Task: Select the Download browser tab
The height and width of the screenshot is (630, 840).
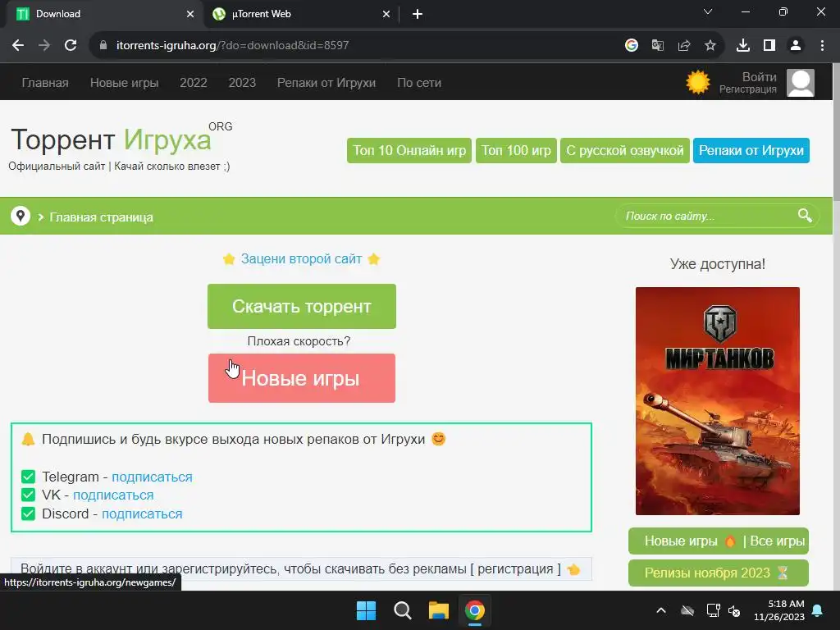Action: (x=104, y=15)
